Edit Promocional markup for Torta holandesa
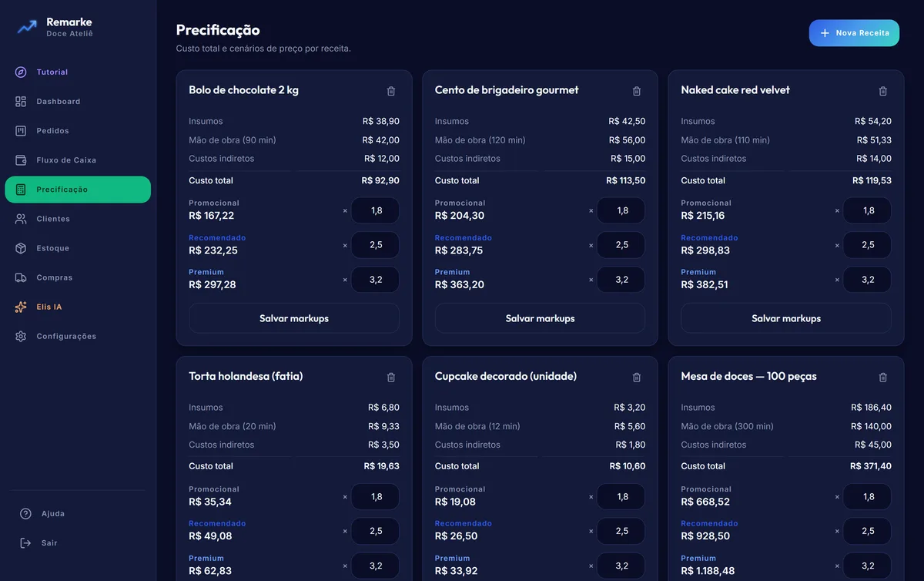The image size is (924, 581). pyautogui.click(x=376, y=497)
